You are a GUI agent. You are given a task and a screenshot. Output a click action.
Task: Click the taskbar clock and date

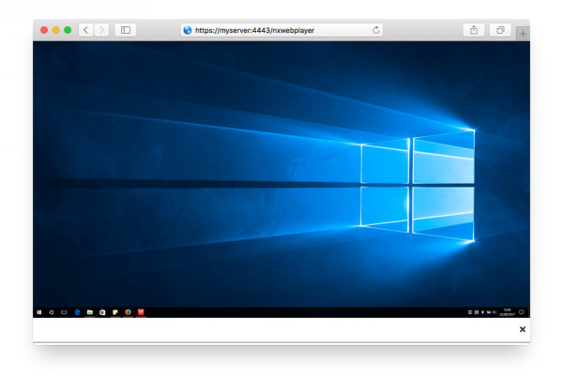(508, 312)
